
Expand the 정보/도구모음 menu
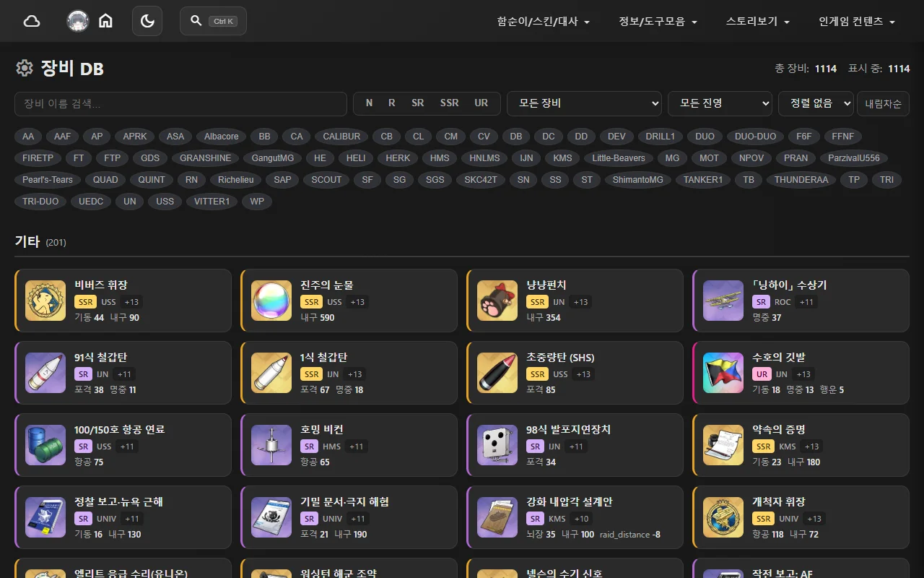coord(658,22)
